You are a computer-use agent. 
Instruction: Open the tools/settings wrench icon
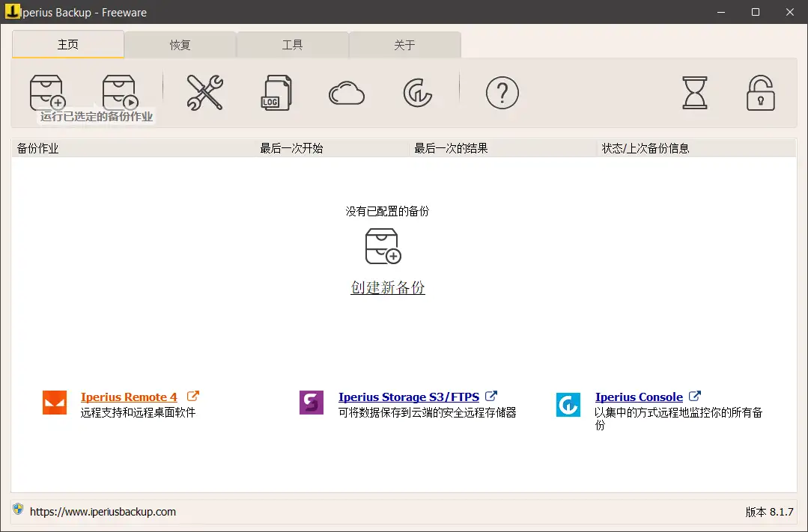[x=204, y=92]
